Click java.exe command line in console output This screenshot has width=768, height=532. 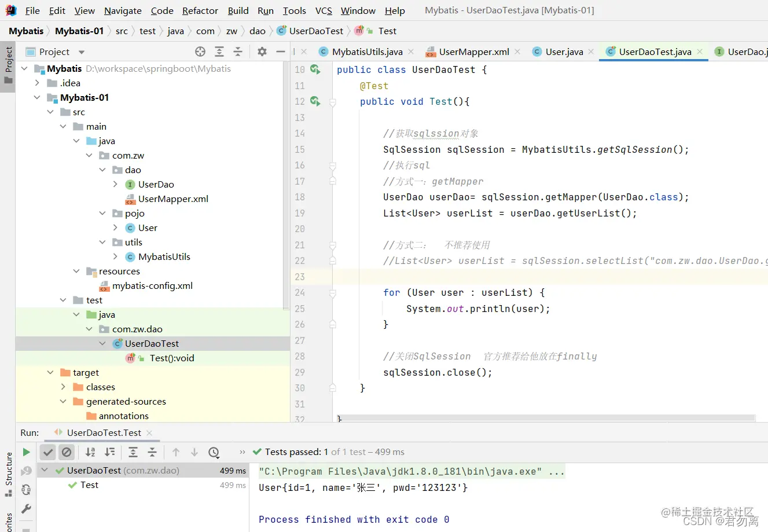click(411, 471)
